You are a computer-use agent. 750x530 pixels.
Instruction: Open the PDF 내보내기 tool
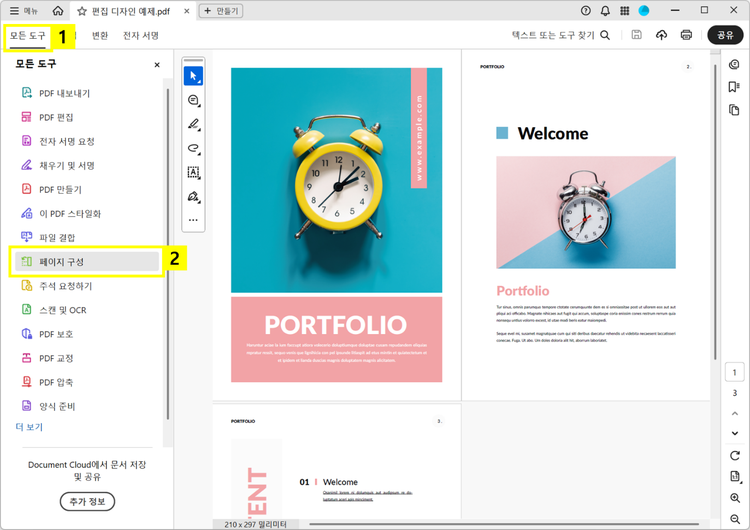point(86,93)
